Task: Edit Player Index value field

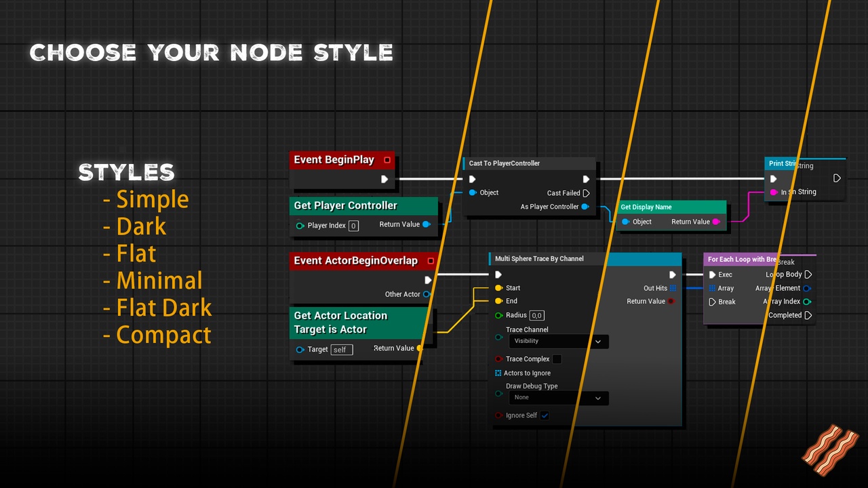Action: (353, 226)
